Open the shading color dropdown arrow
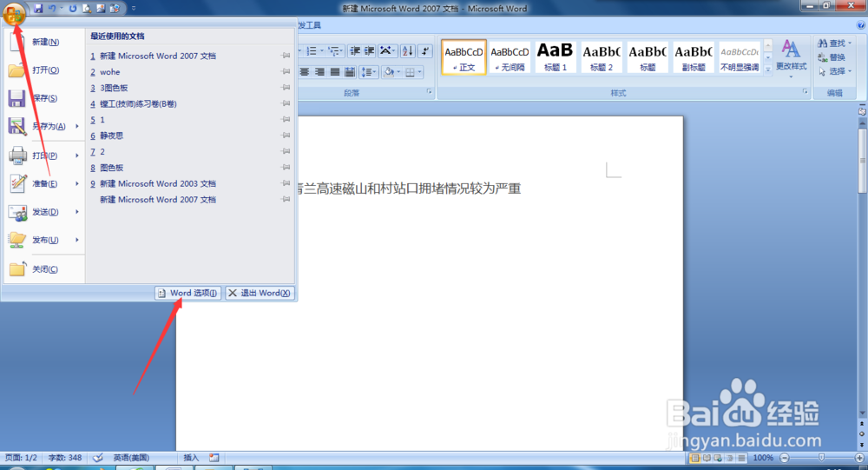Screen dimensions: 868x470 pos(398,72)
